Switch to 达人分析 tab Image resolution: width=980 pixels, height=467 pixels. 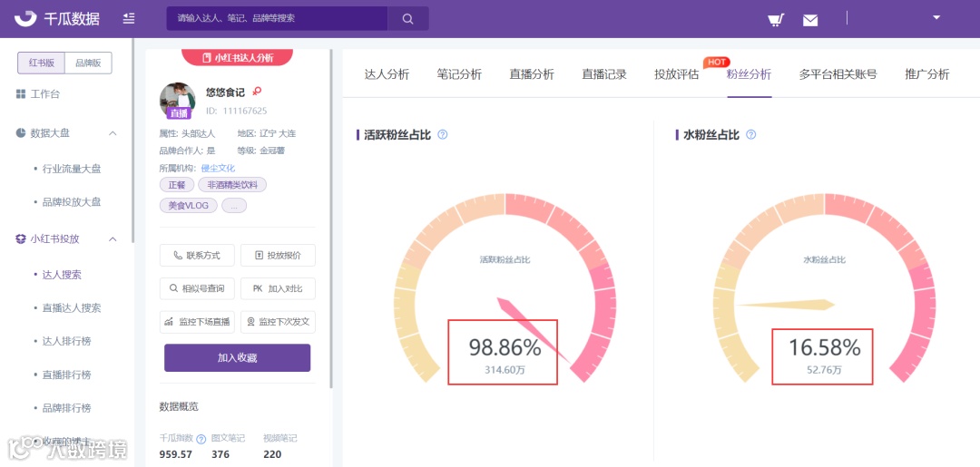click(x=387, y=74)
